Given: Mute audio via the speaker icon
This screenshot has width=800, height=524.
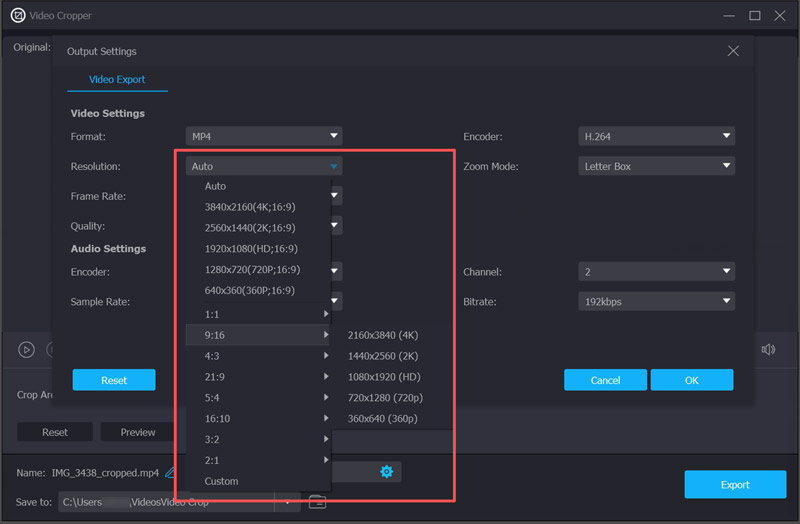Looking at the screenshot, I should 768,350.
